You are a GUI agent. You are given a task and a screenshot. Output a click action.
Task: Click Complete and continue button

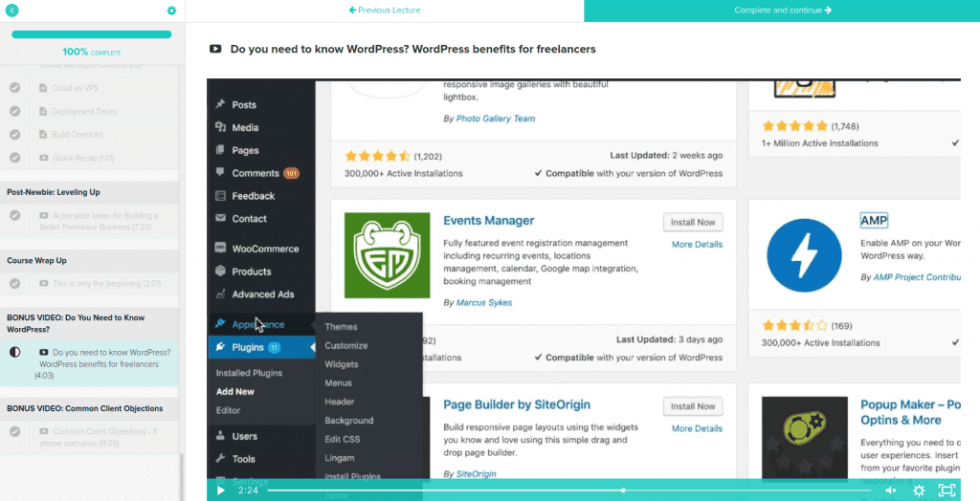click(782, 11)
